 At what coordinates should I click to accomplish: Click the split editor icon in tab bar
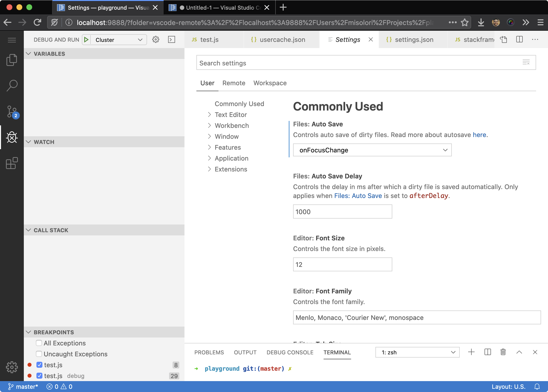519,39
